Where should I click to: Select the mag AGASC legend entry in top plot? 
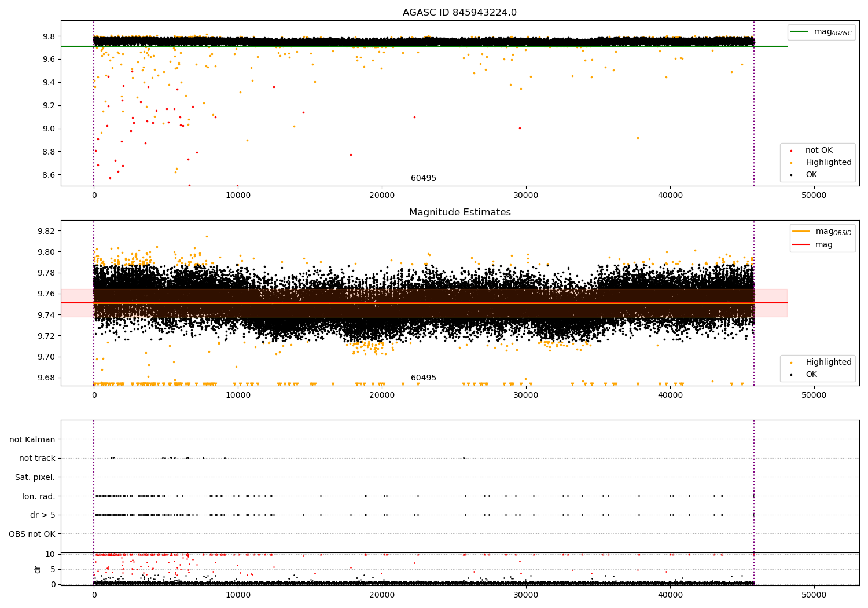pos(821,32)
